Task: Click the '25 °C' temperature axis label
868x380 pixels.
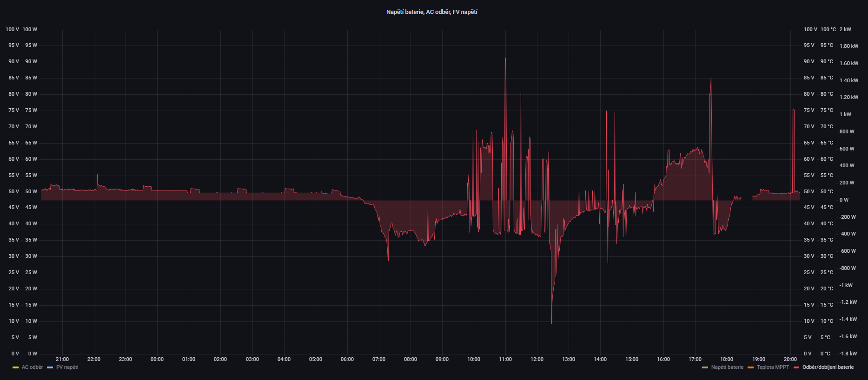Action: point(827,272)
